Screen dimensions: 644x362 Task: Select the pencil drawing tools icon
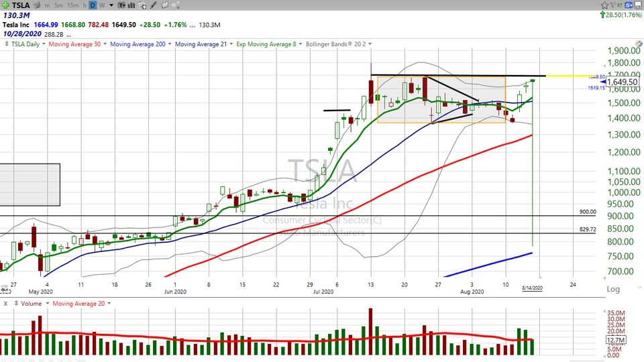point(154,5)
